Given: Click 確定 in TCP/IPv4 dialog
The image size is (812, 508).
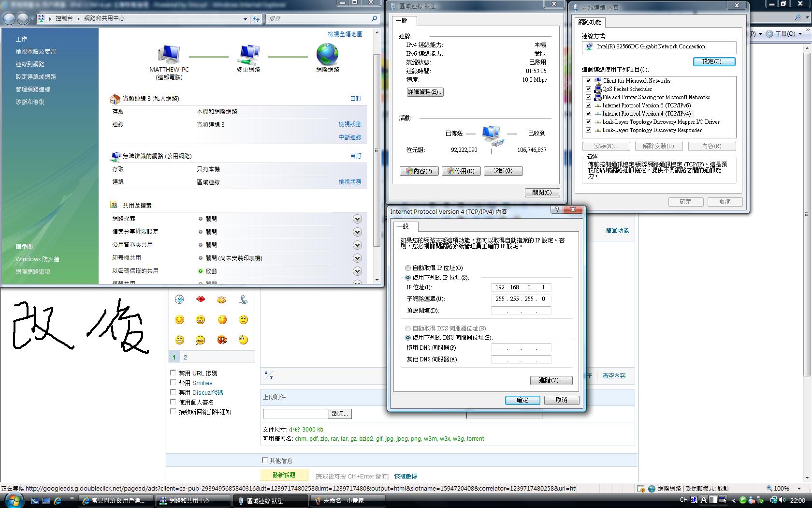Looking at the screenshot, I should [x=522, y=400].
